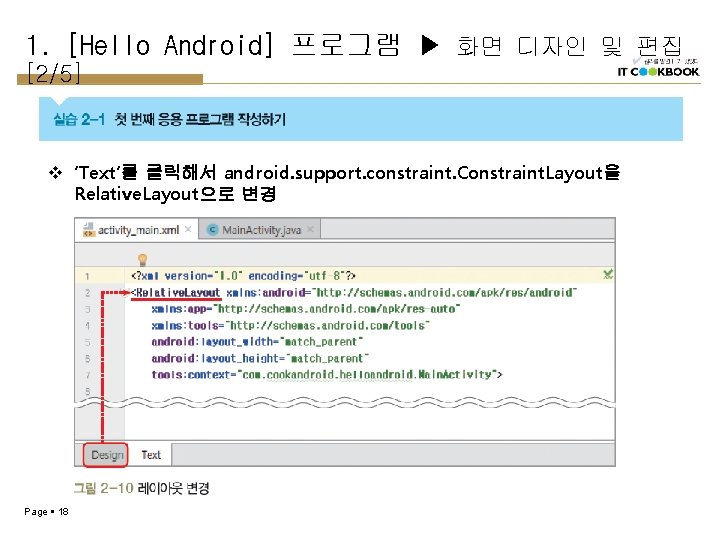Viewport: 720px width, 540px height.
Task: Click the Page 18 footer label
Action: click(46, 512)
